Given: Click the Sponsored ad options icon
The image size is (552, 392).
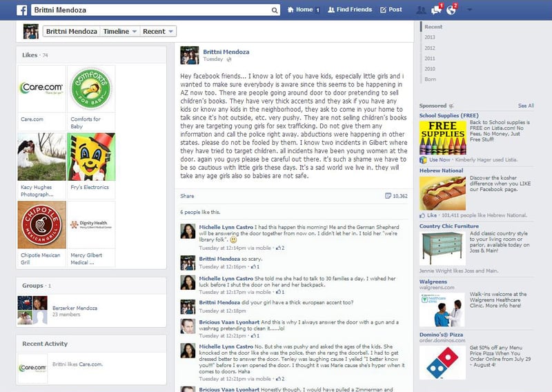Looking at the screenshot, I should [451, 106].
